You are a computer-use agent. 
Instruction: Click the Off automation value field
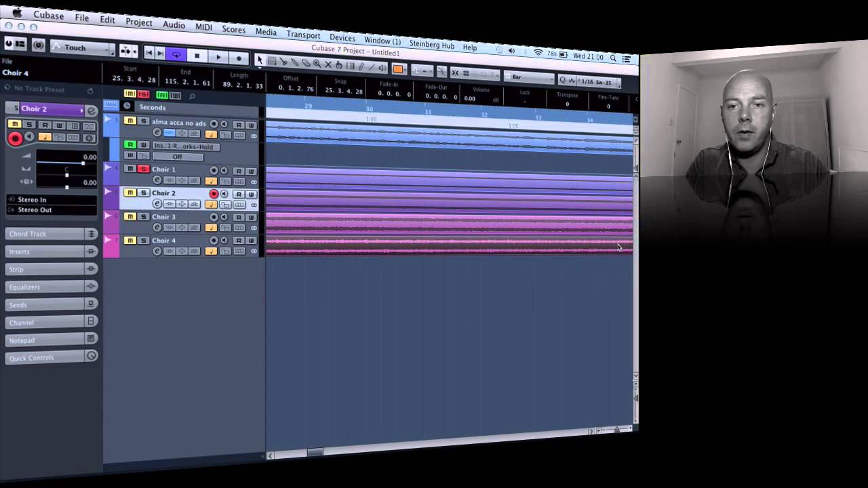pos(177,157)
